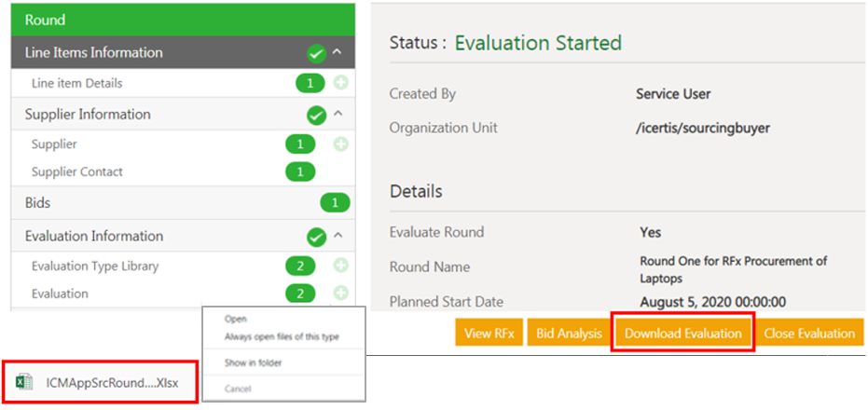
Task: Click plus icon next to Line item Details
Action: coord(341,84)
